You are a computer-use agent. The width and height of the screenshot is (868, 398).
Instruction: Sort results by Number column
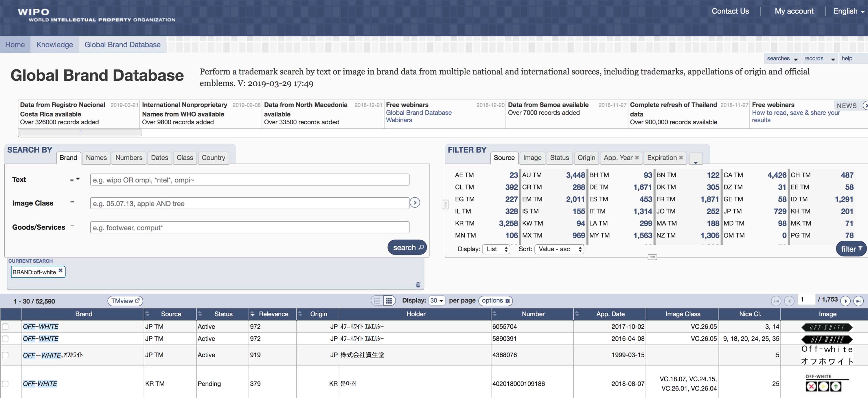[495, 314]
